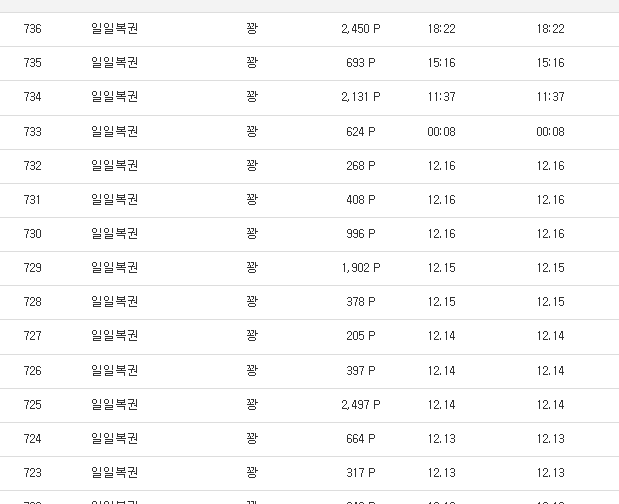The image size is (619, 504).
Task: Click the 317 P points value
Action: [x=360, y=473]
